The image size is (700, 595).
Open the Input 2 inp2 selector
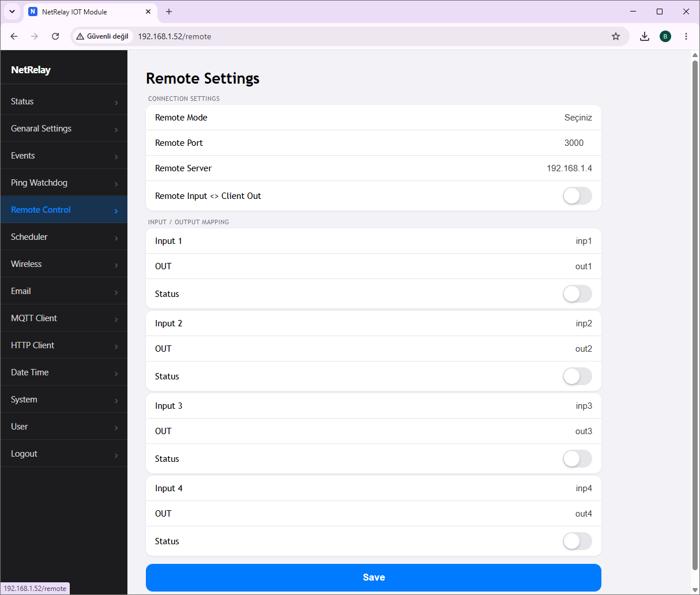(x=584, y=323)
